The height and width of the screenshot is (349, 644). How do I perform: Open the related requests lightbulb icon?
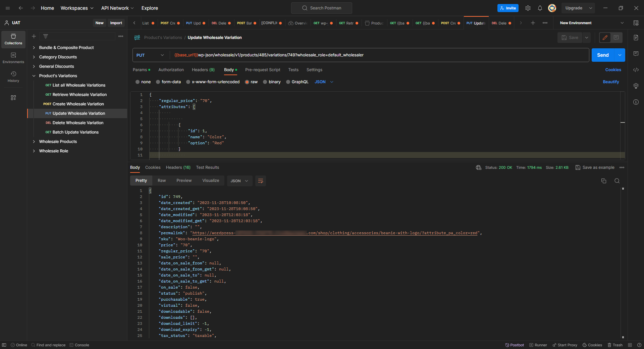coord(636,86)
